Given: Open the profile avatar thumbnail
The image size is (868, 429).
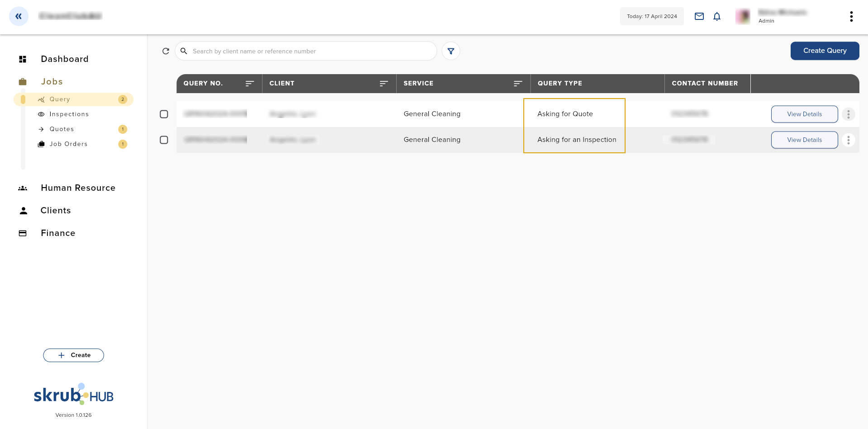Looking at the screenshot, I should coord(742,16).
